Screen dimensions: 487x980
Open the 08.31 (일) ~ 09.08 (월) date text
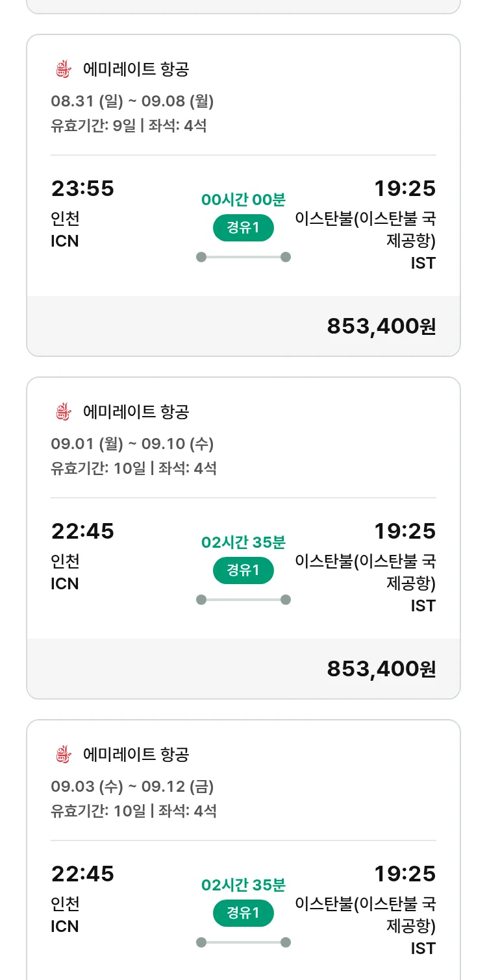(132, 101)
